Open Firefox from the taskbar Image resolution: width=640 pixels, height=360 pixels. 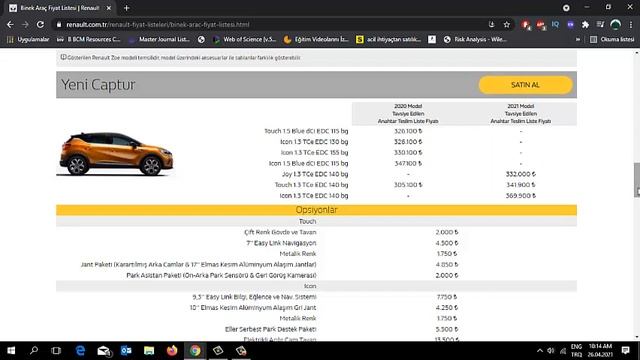[x=172, y=351]
